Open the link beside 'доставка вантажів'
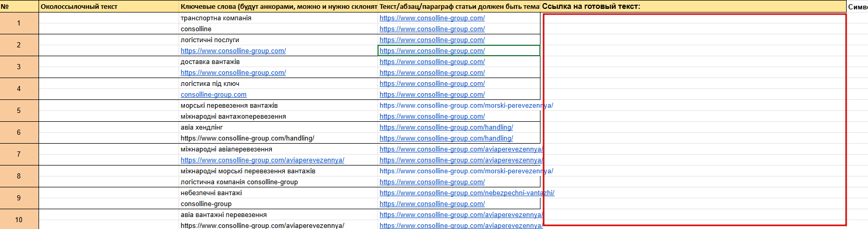 pyautogui.click(x=432, y=62)
